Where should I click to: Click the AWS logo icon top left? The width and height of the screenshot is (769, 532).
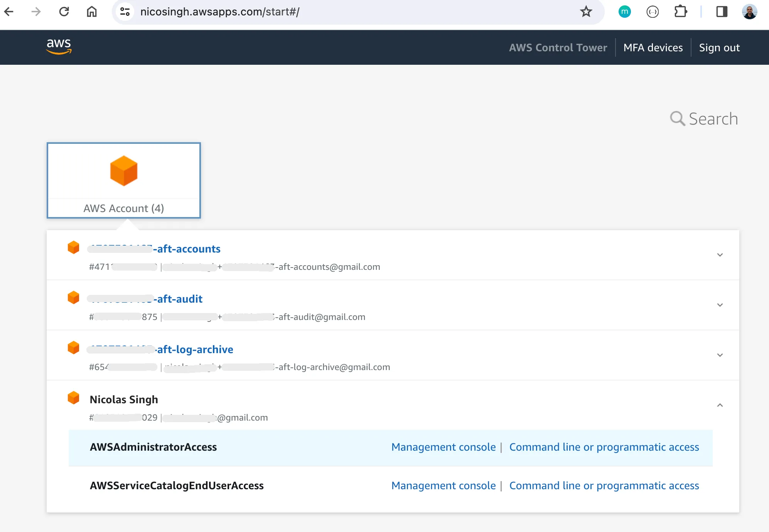[x=59, y=47]
